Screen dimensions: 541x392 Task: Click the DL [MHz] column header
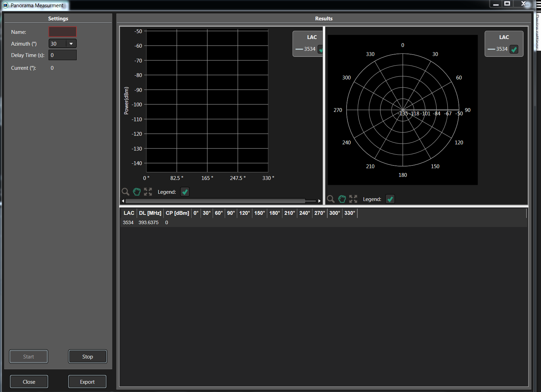[150, 213]
